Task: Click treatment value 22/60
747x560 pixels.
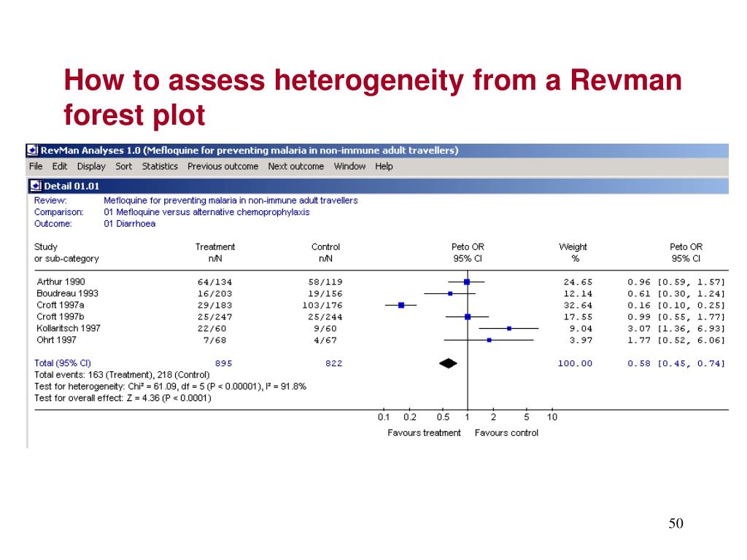Action: [x=212, y=329]
